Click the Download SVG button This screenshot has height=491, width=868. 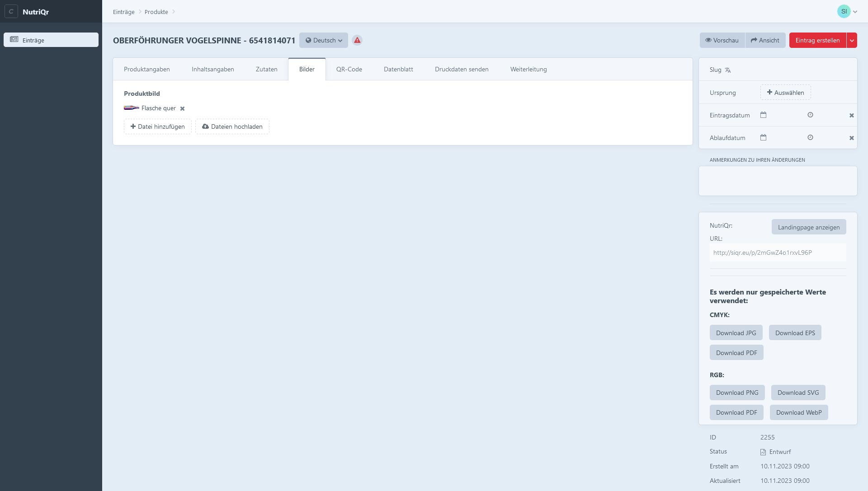point(798,393)
